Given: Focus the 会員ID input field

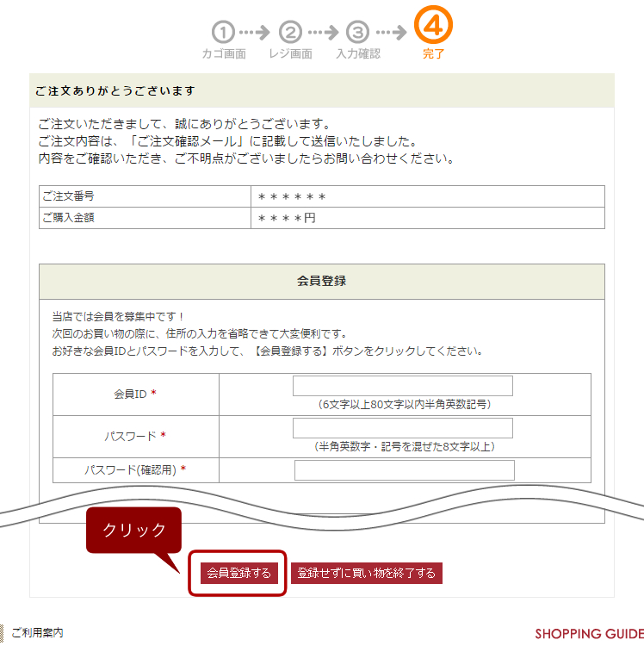Looking at the screenshot, I should [x=403, y=386].
